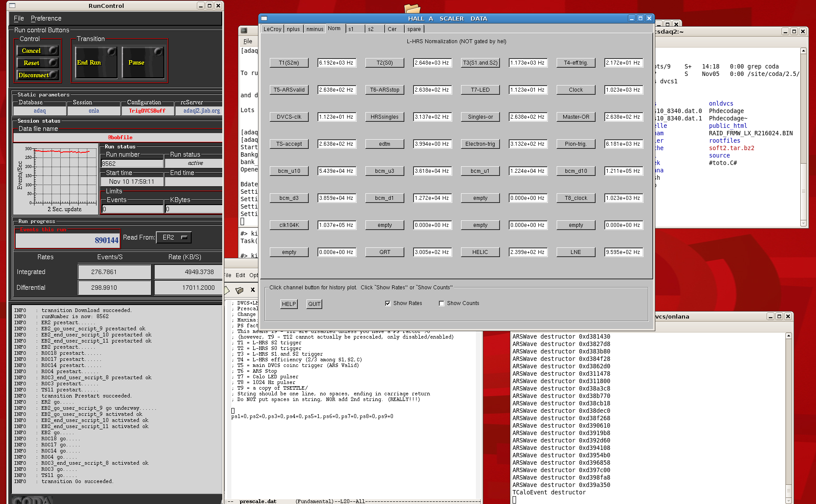The image size is (816, 504).
Task: Select the Norm tab
Action: (x=334, y=28)
